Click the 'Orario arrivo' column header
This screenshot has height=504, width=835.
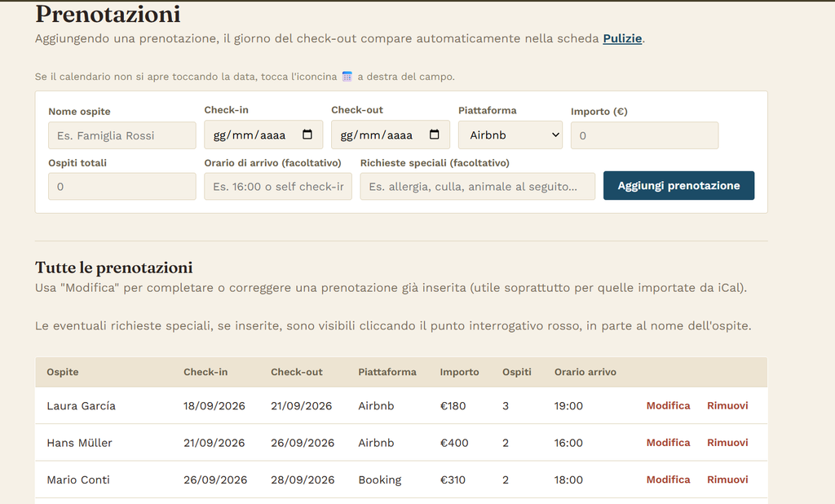(x=585, y=372)
